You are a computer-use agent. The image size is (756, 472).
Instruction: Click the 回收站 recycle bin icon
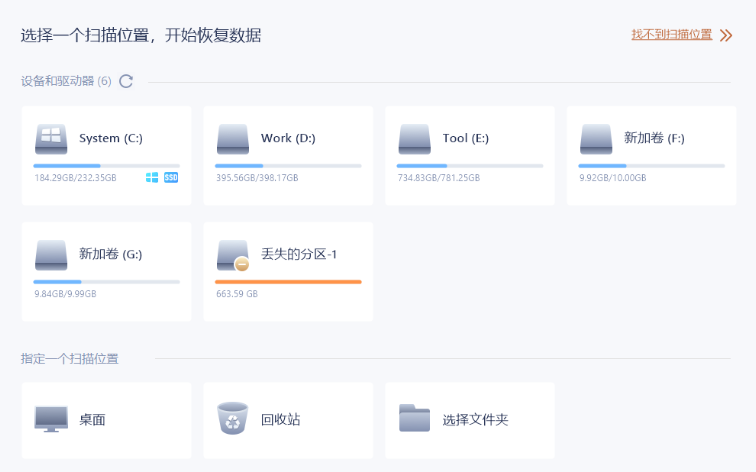pos(233,418)
